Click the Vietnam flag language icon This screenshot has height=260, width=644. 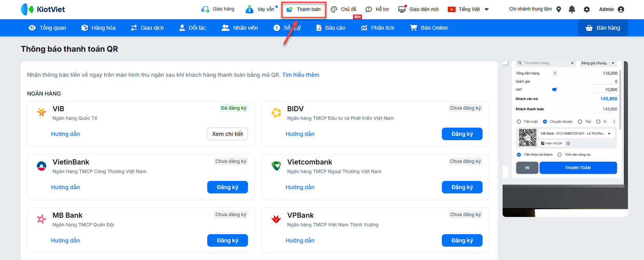tap(452, 9)
